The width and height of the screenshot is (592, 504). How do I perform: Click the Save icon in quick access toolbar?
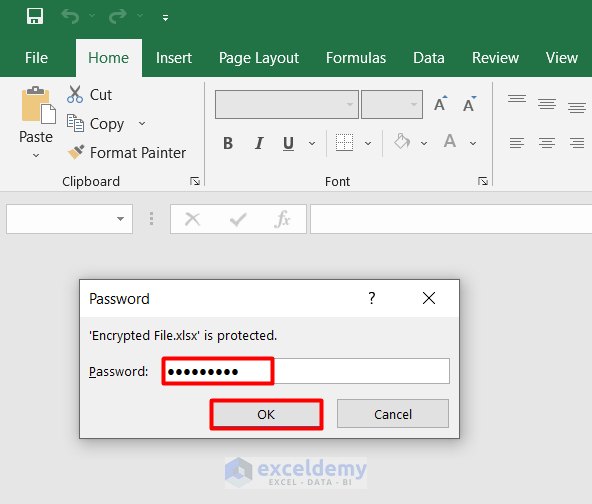pos(35,16)
